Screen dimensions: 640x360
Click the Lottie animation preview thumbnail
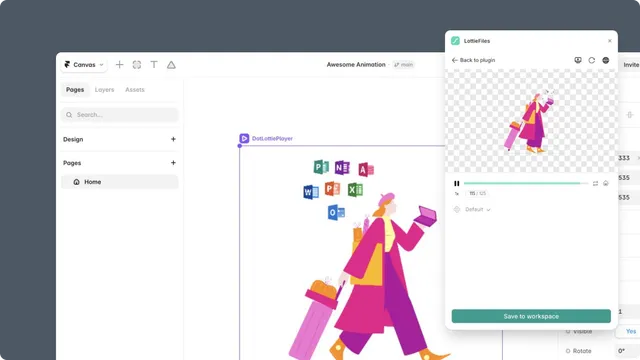(531, 121)
